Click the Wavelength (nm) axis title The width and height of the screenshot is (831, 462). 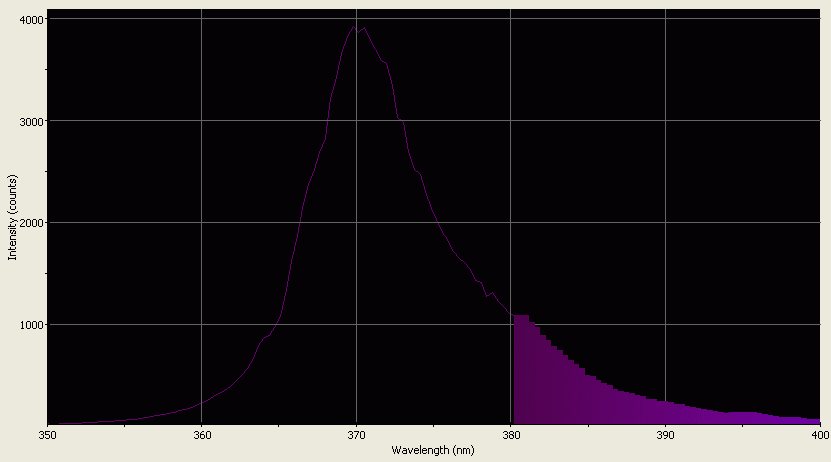[x=433, y=450]
